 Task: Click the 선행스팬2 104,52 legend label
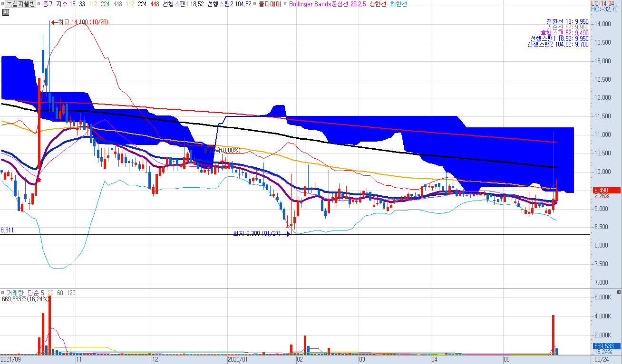click(x=229, y=4)
